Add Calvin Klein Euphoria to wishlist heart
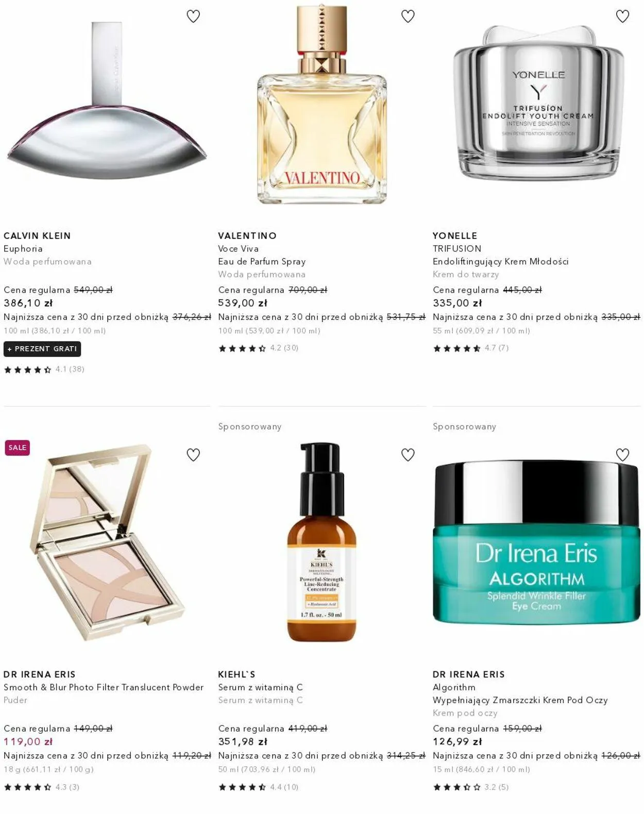The width and height of the screenshot is (644, 814). click(193, 16)
